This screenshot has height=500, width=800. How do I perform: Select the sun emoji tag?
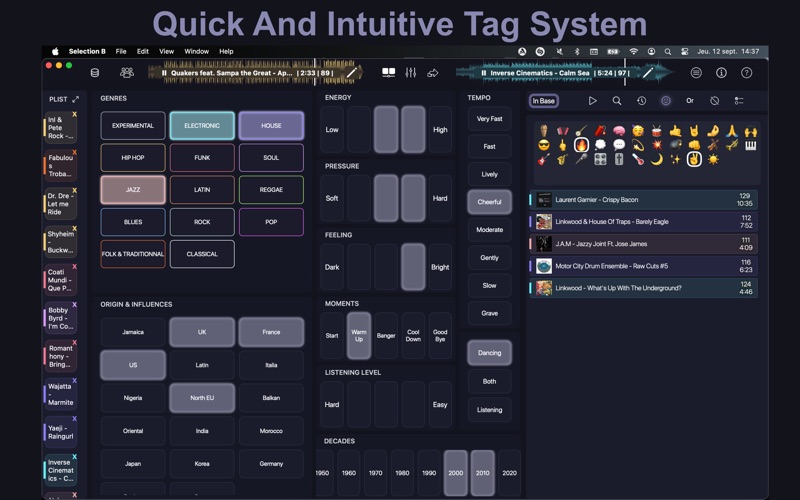click(713, 159)
